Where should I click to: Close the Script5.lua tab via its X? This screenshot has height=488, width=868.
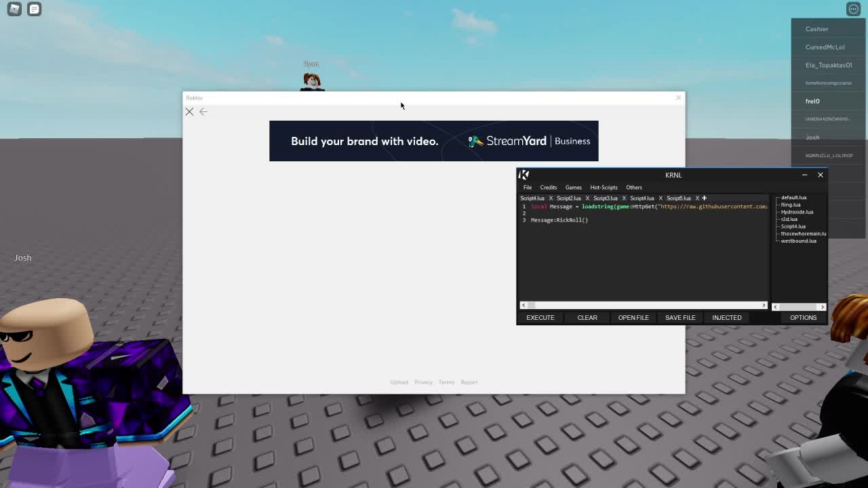[697, 198]
